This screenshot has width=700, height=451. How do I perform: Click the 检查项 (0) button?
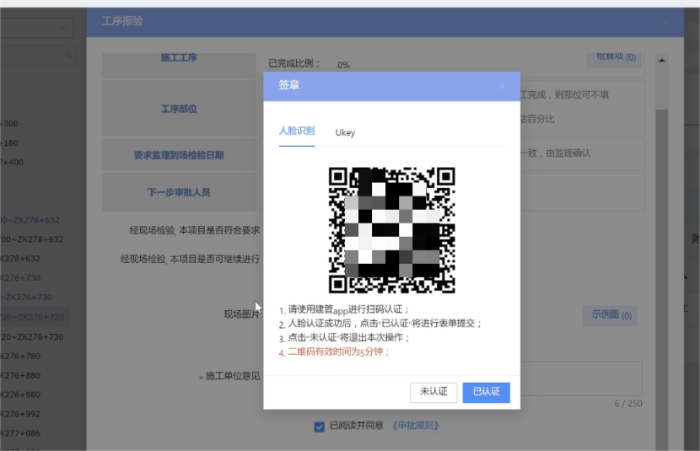click(616, 57)
